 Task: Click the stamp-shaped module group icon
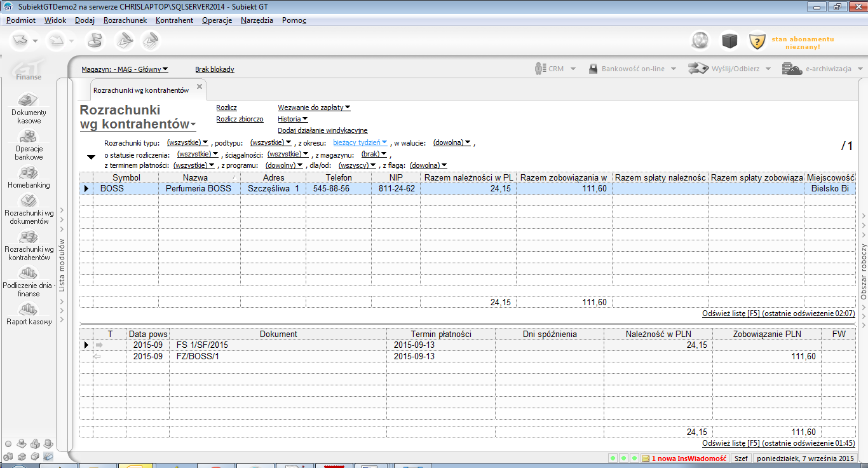[35, 443]
